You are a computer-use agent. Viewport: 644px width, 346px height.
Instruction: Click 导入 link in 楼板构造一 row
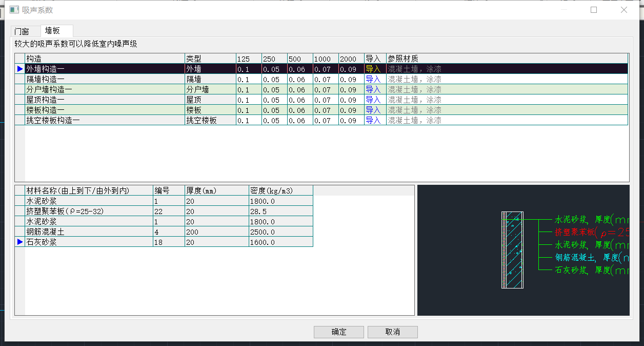(373, 110)
